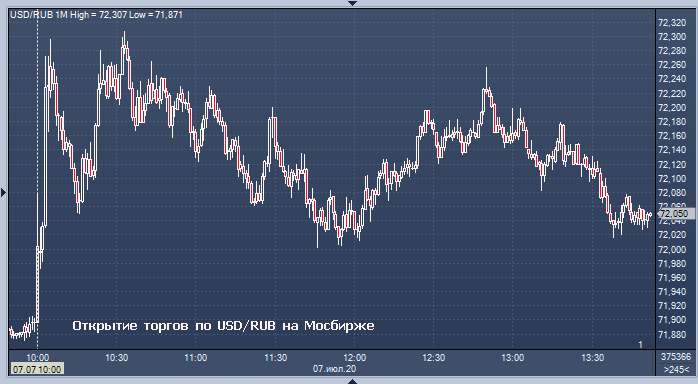Click the side panel arrow left of chart
Screen dimensions: 698x384
3,193
